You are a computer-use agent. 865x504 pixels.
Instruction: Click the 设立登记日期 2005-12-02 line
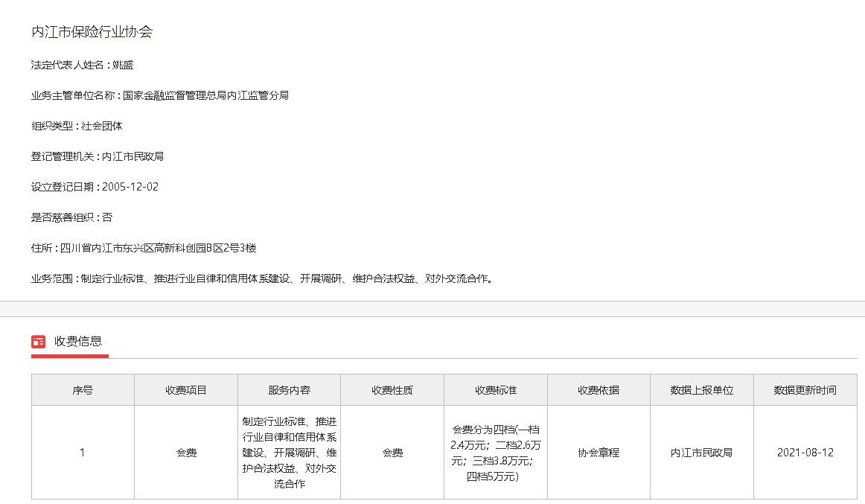(x=95, y=187)
